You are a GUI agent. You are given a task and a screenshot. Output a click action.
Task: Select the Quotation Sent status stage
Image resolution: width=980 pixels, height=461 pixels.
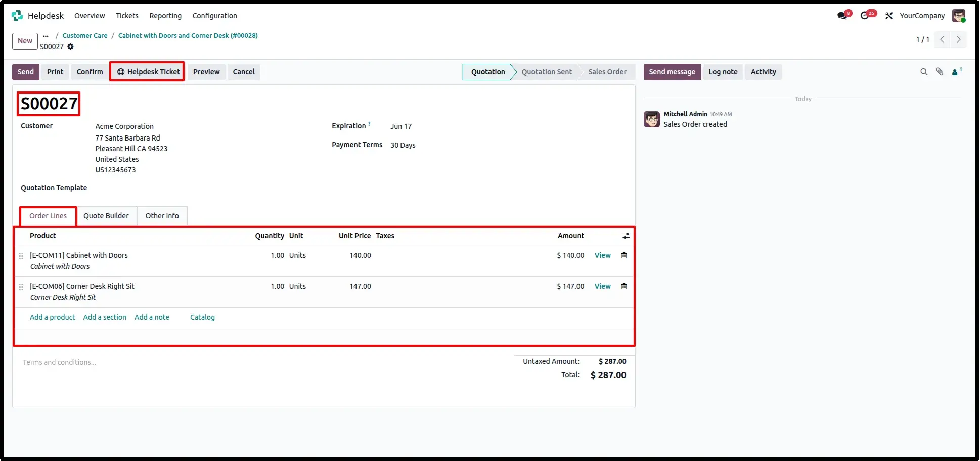(547, 72)
